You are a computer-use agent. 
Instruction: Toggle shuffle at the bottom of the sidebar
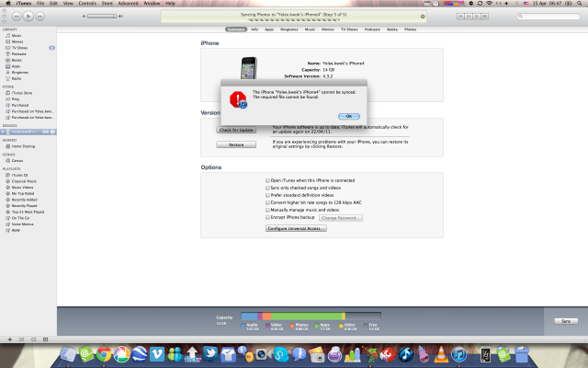pyautogui.click(x=21, y=339)
